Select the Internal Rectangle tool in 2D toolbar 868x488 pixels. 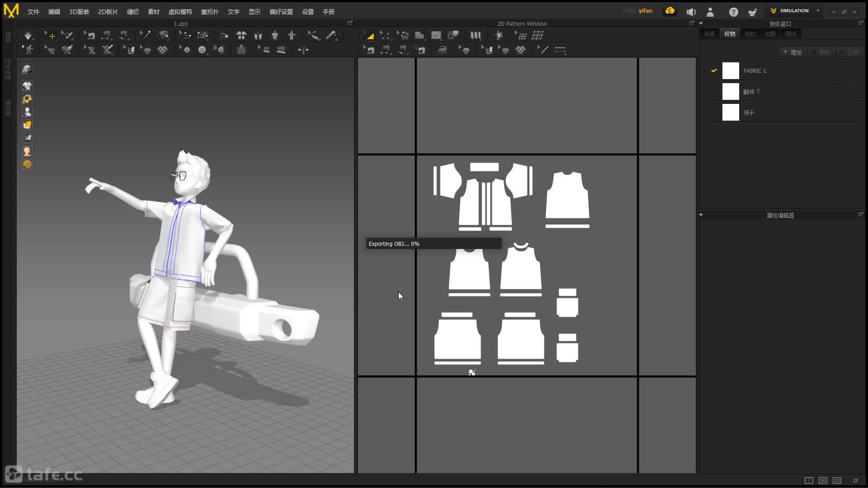pyautogui.click(x=436, y=35)
